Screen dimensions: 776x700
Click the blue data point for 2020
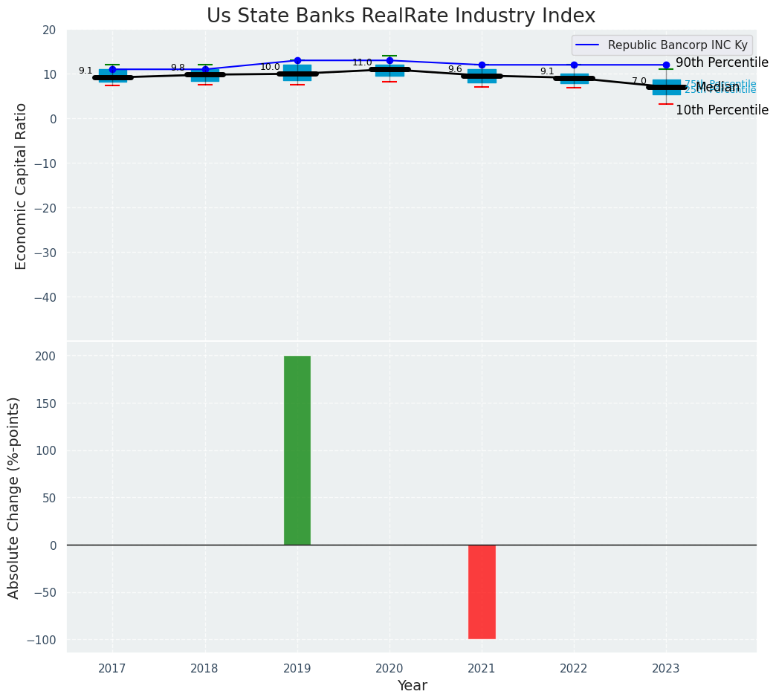(x=389, y=60)
